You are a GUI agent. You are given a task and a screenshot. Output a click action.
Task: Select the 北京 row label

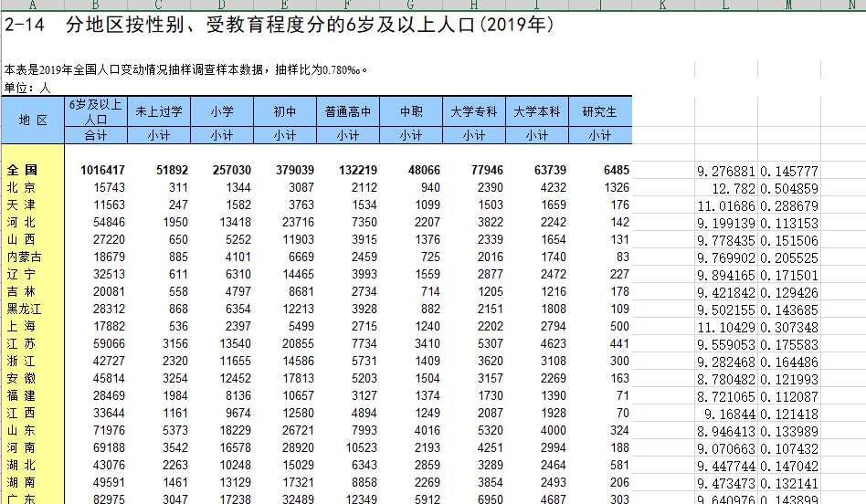[21, 188]
